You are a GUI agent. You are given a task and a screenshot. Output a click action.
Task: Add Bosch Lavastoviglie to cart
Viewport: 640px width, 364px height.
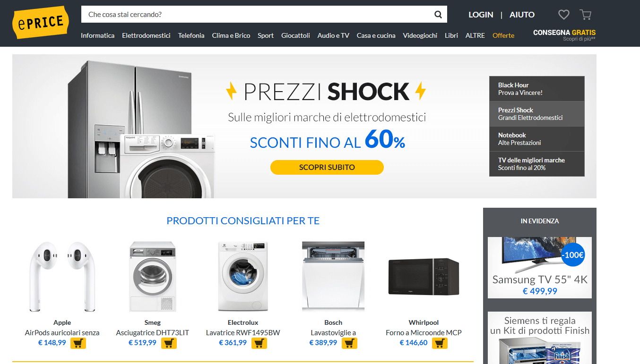pyautogui.click(x=349, y=343)
